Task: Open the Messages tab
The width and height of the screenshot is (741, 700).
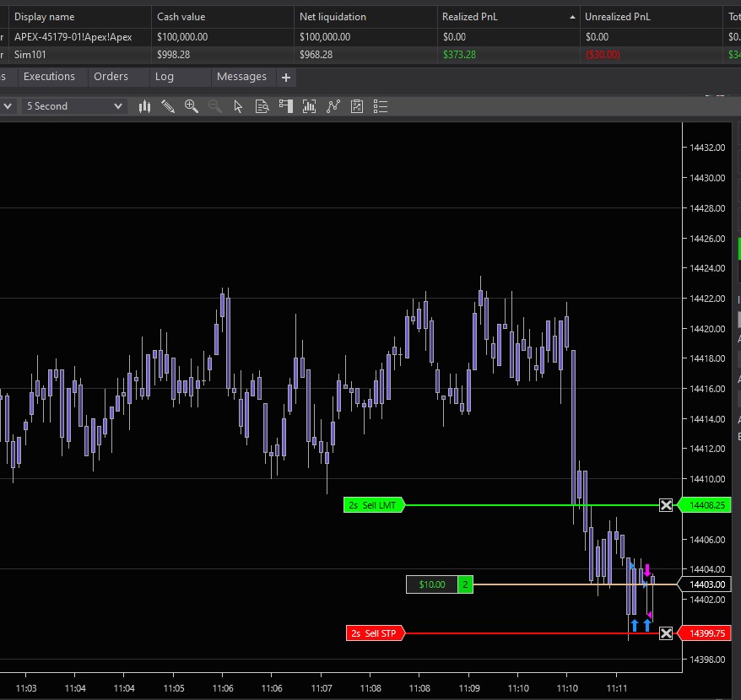Action: point(241,77)
